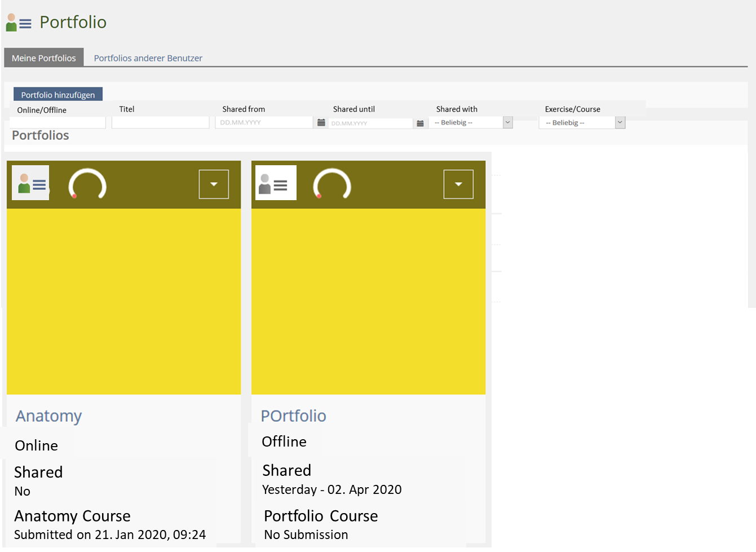Click the POrtfolio card progress ring
Image resolution: width=756 pixels, height=552 pixels.
click(x=332, y=186)
